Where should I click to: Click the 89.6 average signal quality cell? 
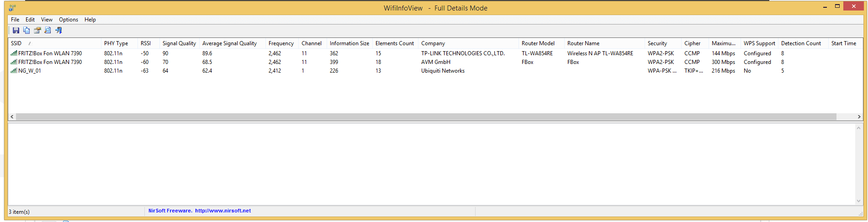pyautogui.click(x=207, y=53)
